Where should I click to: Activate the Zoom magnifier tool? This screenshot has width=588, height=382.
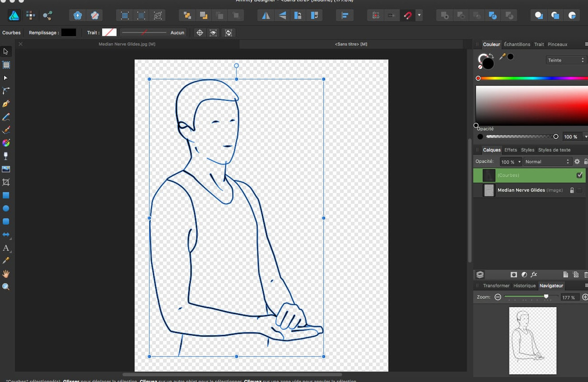click(x=6, y=287)
